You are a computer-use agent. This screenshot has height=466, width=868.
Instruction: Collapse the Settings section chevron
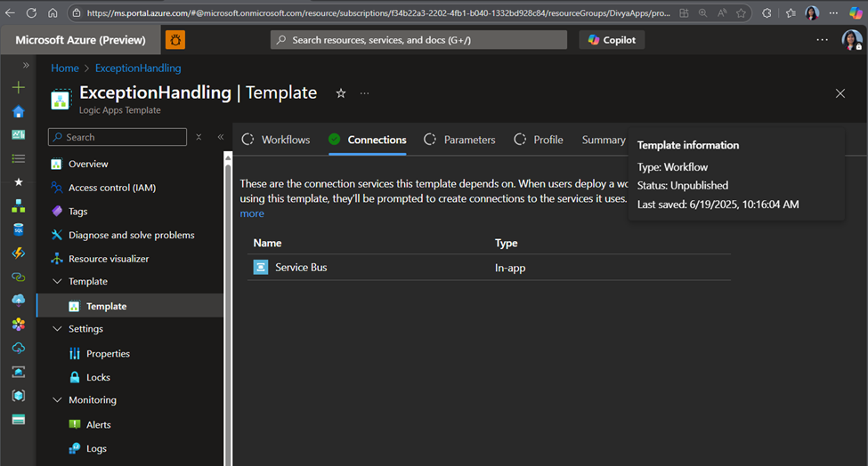point(57,328)
